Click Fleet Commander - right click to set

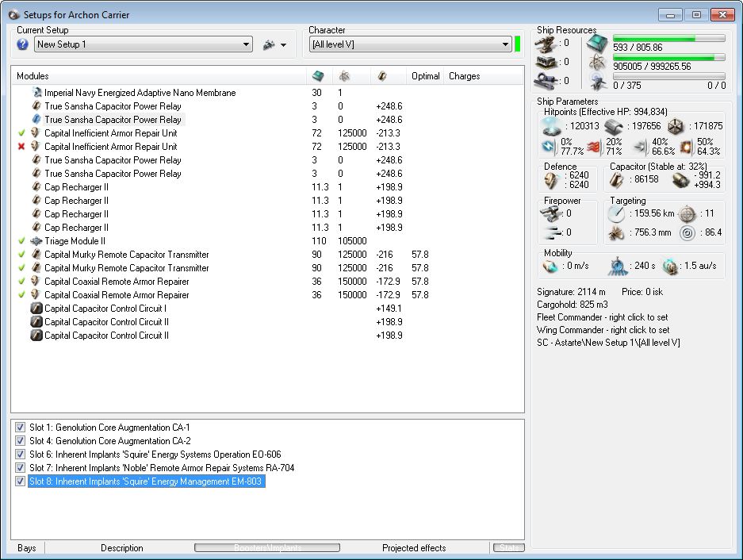click(603, 317)
